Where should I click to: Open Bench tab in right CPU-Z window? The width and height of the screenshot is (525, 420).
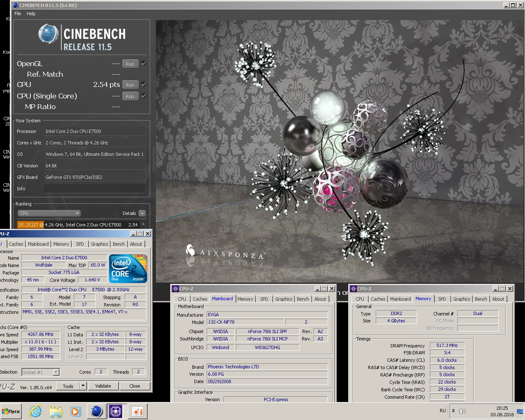pyautogui.click(x=481, y=299)
